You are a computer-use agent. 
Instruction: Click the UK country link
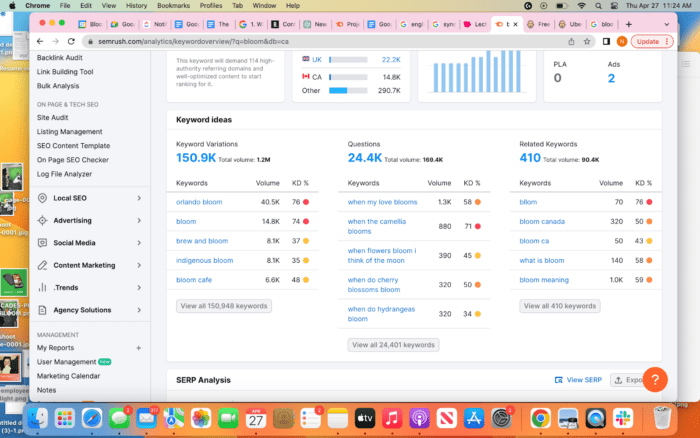click(317, 59)
